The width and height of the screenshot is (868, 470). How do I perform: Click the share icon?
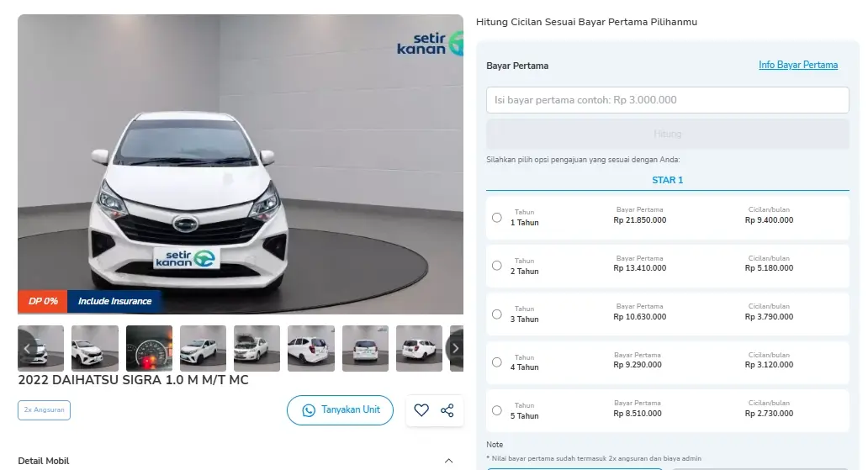point(447,410)
